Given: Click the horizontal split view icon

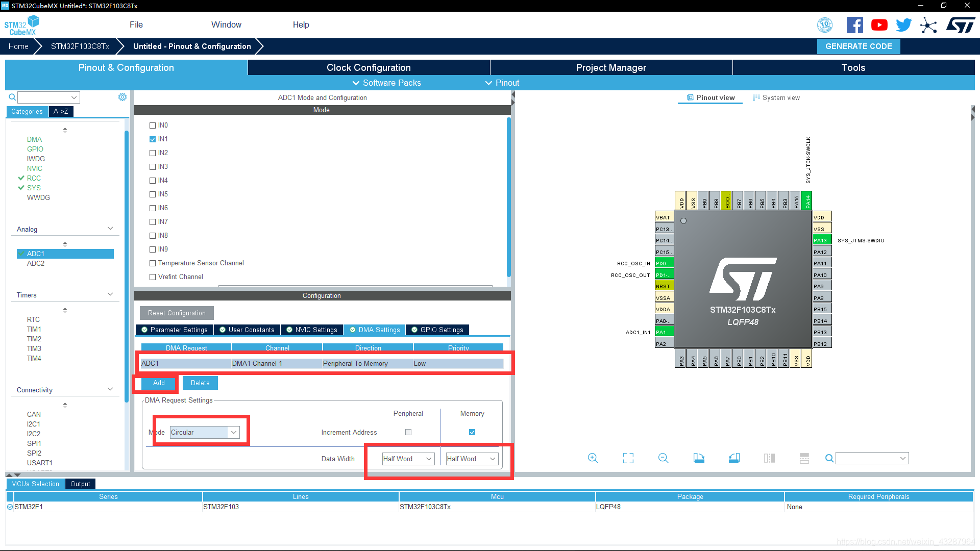Looking at the screenshot, I should click(x=804, y=458).
